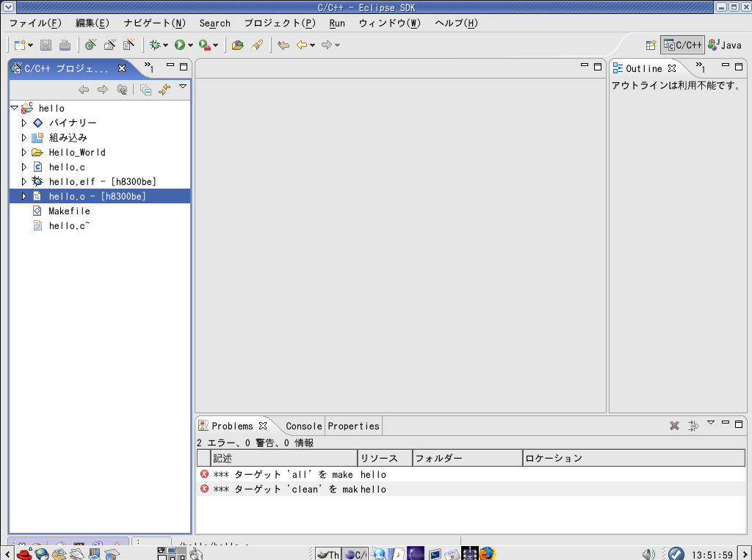This screenshot has width=752, height=560.
Task: Open the プロジェクト(P) menu
Action: tap(280, 23)
